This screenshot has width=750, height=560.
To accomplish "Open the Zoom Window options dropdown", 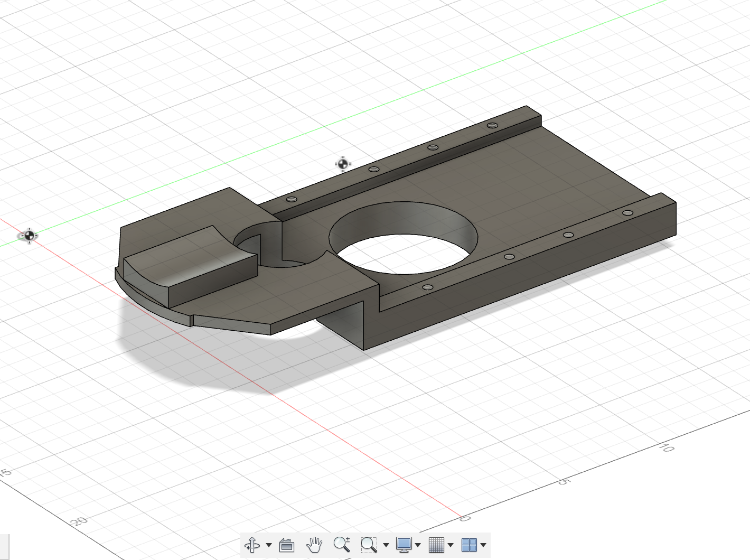I will (x=386, y=545).
